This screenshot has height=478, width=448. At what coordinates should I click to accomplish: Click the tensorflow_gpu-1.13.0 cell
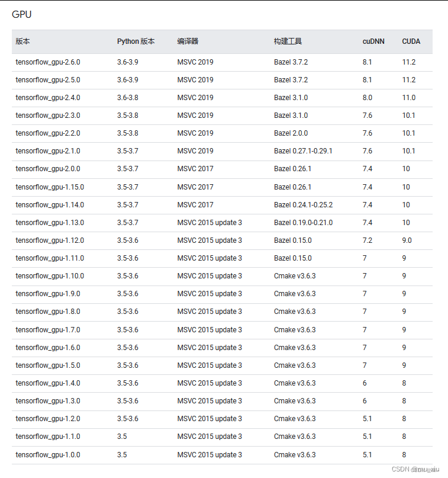(50, 223)
